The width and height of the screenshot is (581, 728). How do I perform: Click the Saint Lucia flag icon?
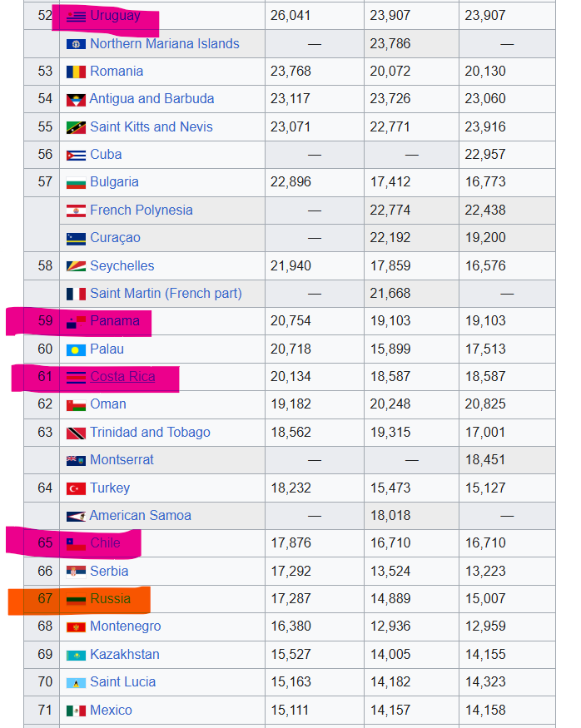pos(76,683)
